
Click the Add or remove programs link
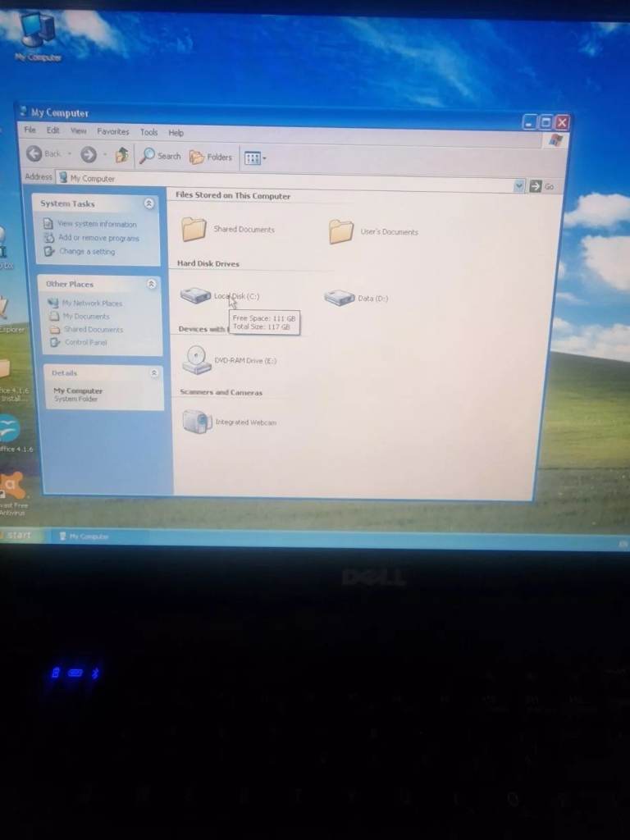(98, 238)
